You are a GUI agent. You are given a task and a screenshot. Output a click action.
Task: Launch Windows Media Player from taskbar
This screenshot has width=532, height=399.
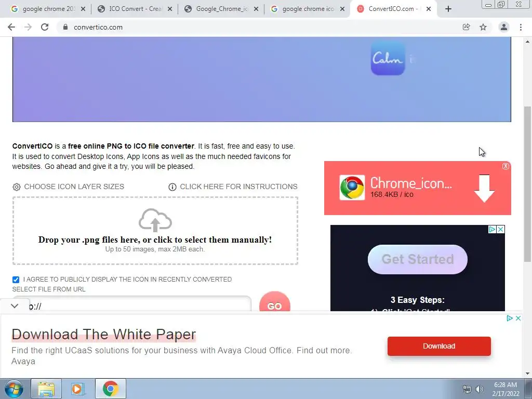[78, 389]
